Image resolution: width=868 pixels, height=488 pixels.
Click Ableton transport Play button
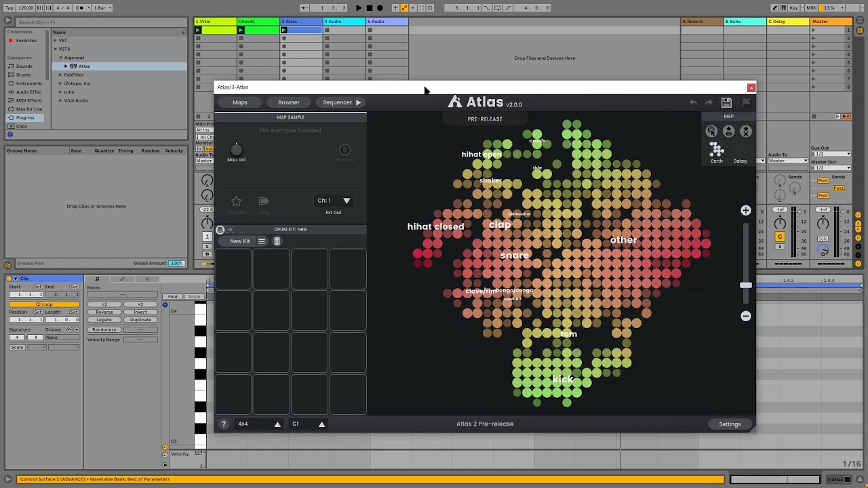(x=359, y=8)
